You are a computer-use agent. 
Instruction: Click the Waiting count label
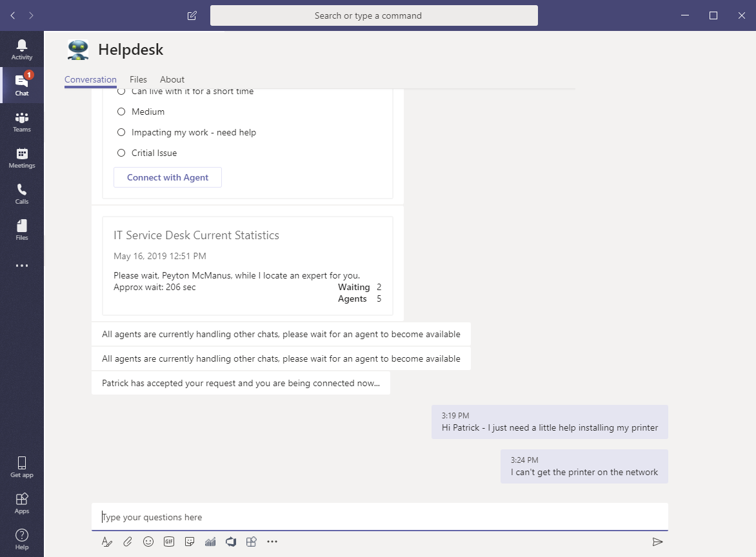(x=354, y=287)
